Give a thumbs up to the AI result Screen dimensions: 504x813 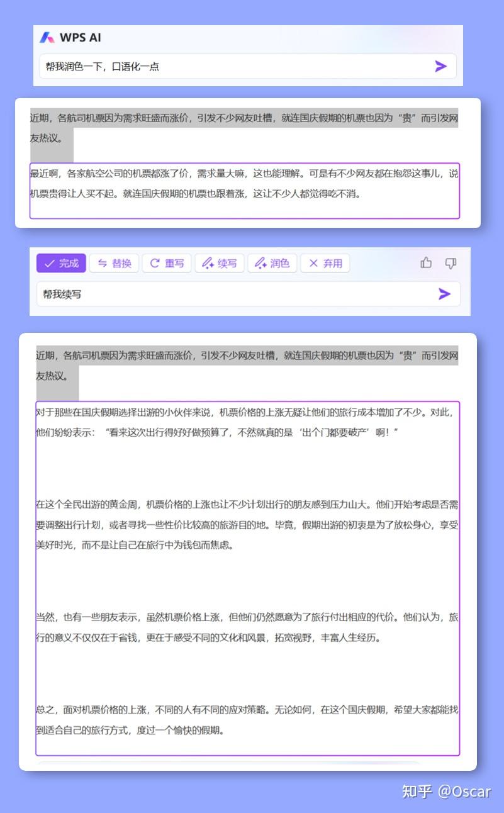click(x=426, y=263)
